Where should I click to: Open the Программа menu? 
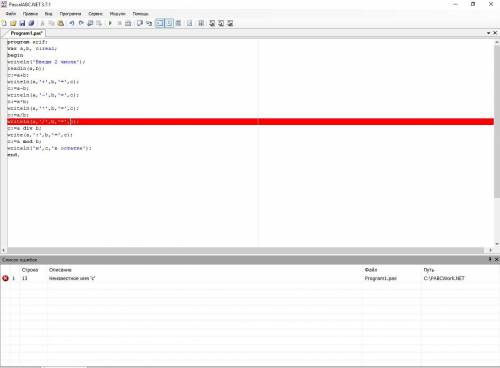pos(70,14)
